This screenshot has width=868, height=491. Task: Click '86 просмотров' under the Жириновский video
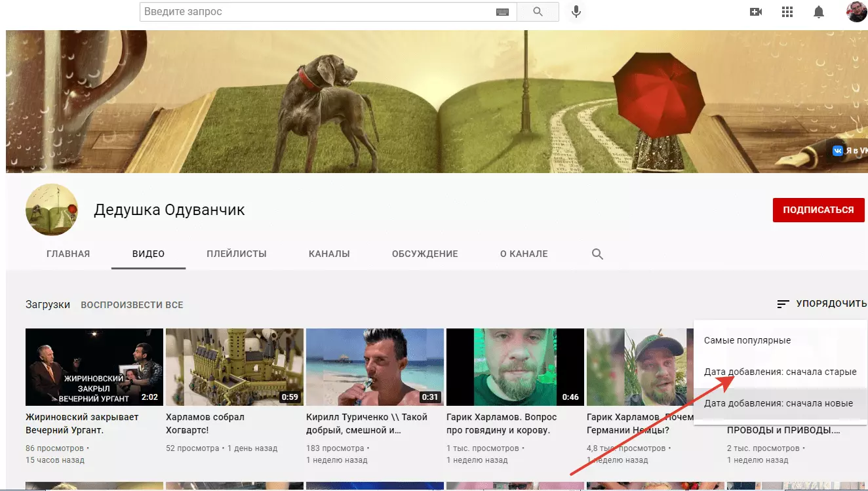click(54, 448)
